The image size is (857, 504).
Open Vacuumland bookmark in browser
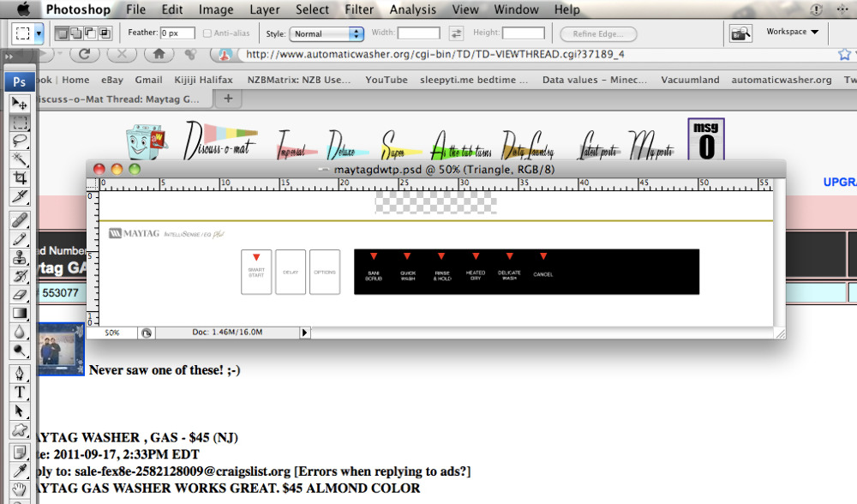[690, 80]
